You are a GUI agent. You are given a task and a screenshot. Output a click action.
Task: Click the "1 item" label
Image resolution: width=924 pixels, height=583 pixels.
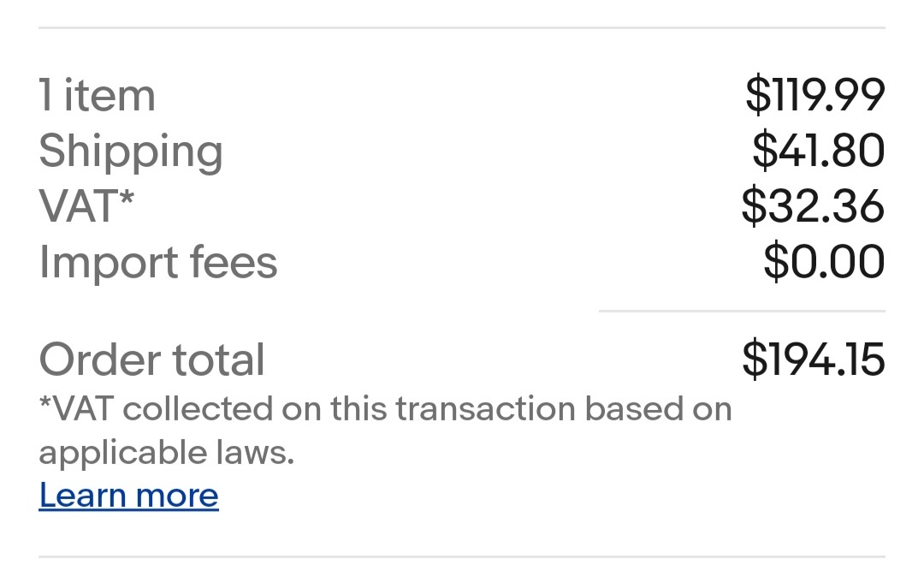tap(97, 95)
